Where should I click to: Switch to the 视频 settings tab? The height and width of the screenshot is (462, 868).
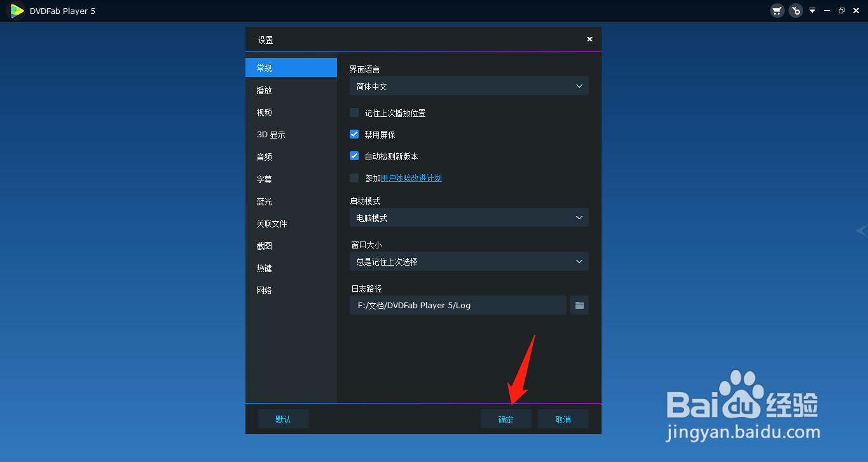pos(291,112)
